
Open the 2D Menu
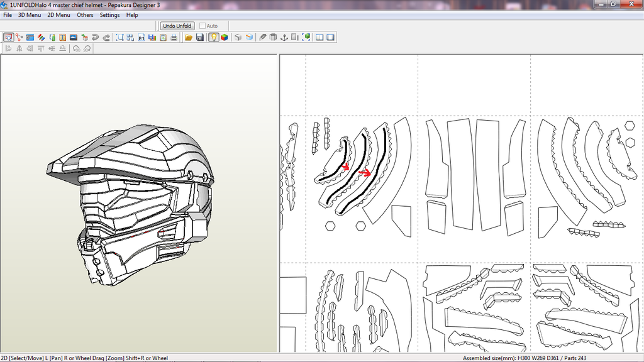tap(58, 15)
